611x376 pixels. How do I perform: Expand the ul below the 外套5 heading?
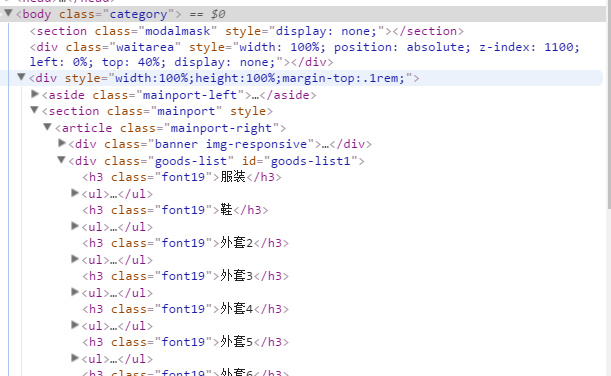point(75,358)
